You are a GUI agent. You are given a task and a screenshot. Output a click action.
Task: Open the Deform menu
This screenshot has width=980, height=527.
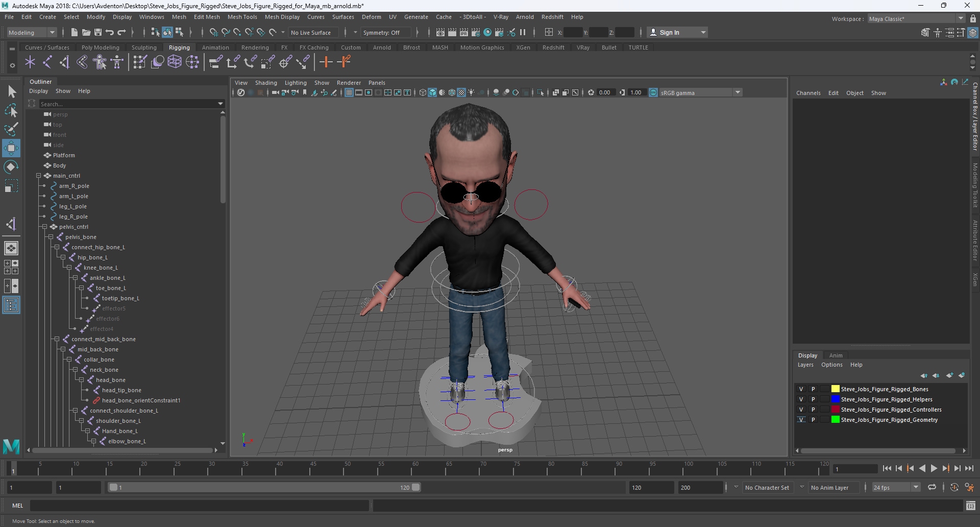[372, 17]
